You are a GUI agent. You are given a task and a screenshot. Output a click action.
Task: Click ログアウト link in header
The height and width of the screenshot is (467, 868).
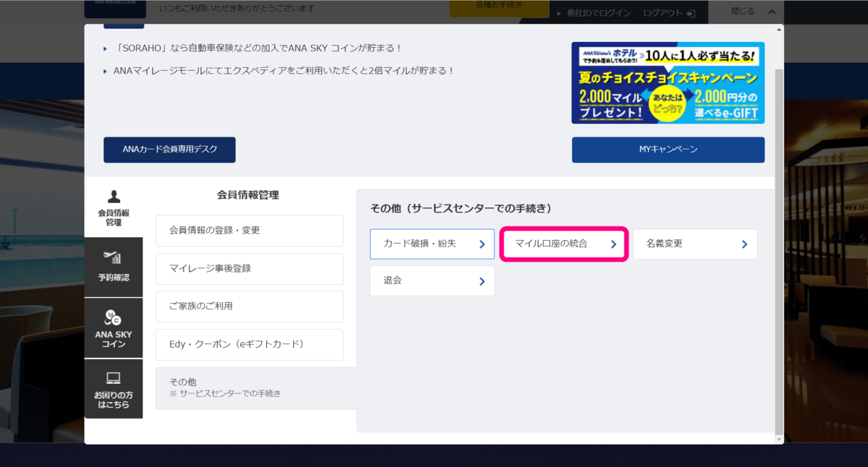point(662,13)
